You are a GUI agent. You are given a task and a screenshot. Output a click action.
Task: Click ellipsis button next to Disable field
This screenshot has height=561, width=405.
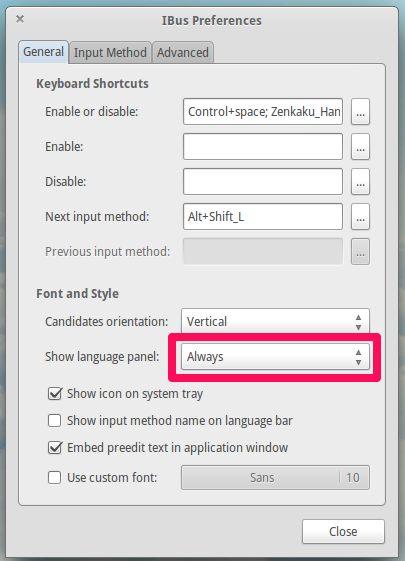coord(360,182)
